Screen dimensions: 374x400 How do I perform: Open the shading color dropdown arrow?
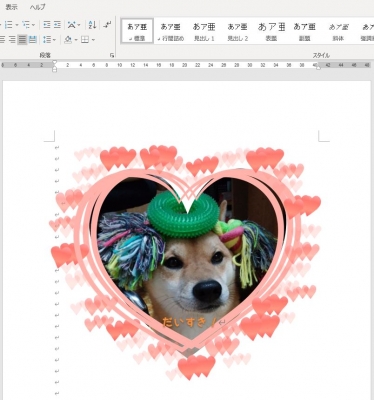point(76,40)
